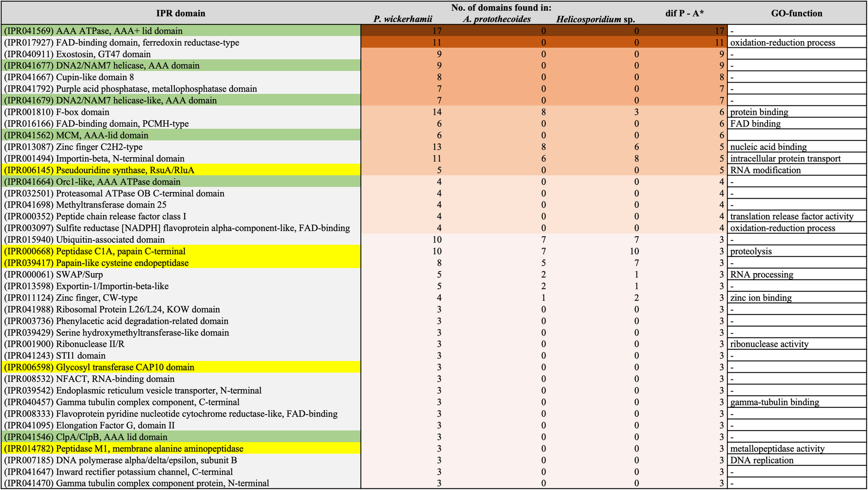Select IPR013598 Exportin-1/Importin-beta-like row
This screenshot has width=868, height=490.
tap(181, 286)
